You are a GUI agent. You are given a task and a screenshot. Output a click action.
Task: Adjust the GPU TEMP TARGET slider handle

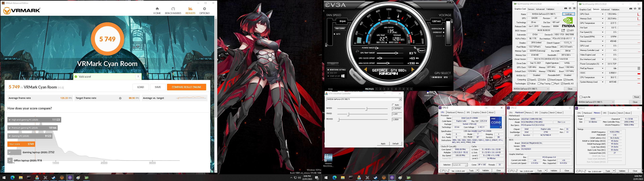(x=396, y=53)
